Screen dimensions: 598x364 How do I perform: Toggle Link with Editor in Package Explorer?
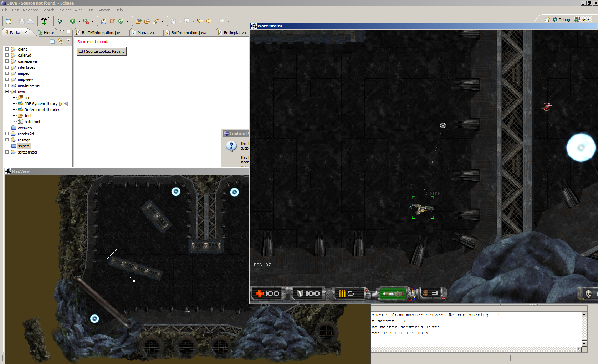coord(61,41)
